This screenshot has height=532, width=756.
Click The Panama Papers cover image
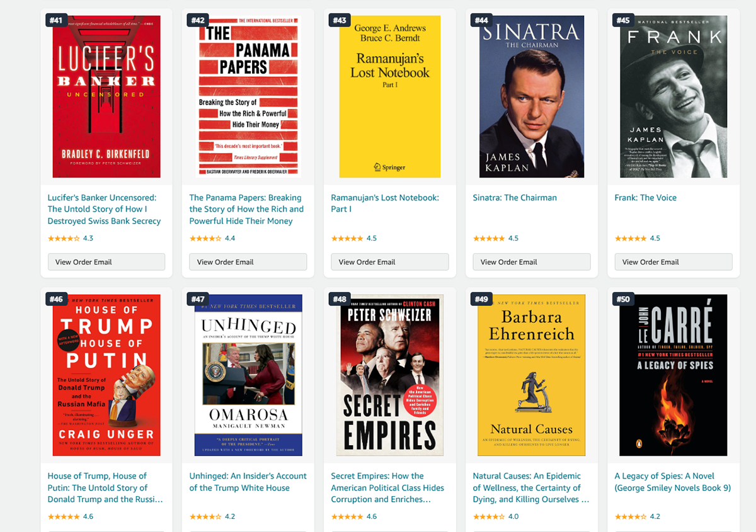pos(248,96)
